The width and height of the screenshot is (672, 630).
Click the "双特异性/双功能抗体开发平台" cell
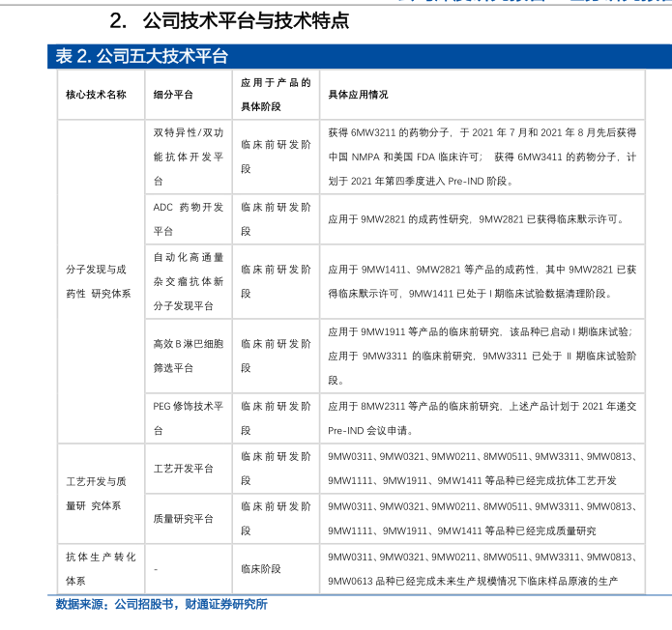point(188,156)
